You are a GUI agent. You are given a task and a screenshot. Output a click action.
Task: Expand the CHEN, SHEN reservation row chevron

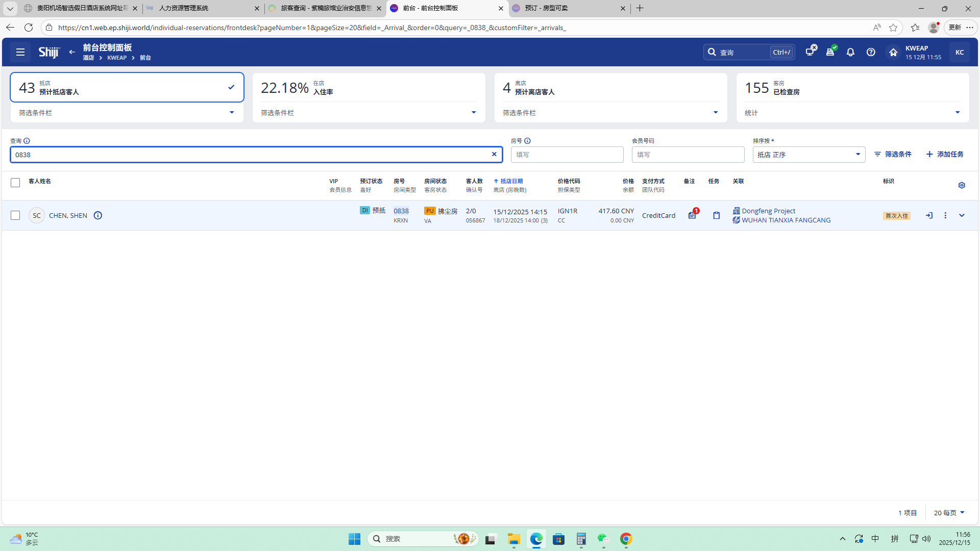(x=962, y=215)
